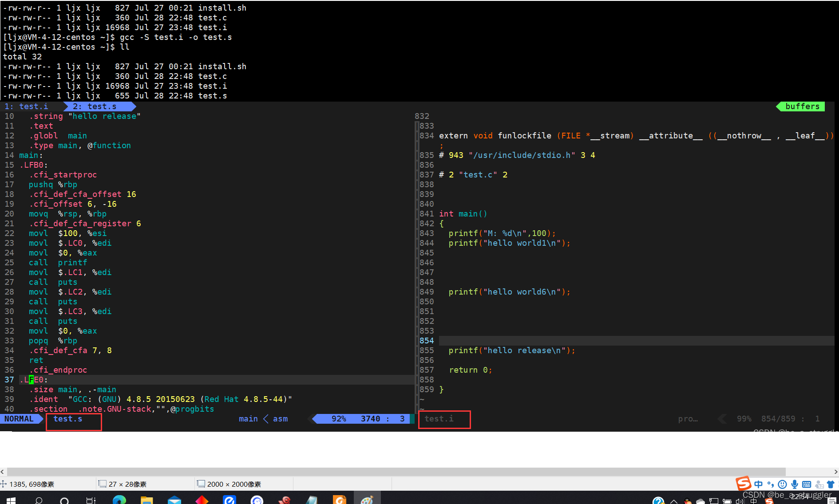Viewport: 839px width, 504px height.
Task: Open the red snail icon on taskbar
Action: [x=285, y=500]
